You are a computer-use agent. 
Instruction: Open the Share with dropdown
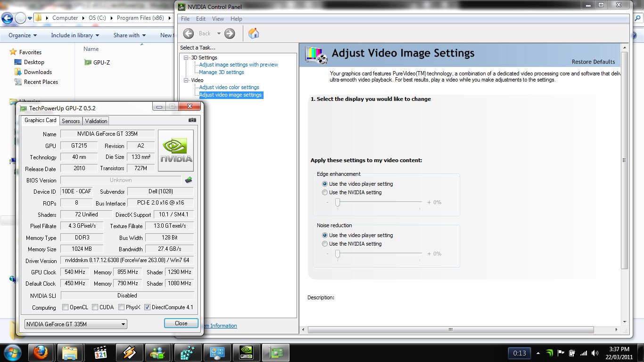pos(129,35)
